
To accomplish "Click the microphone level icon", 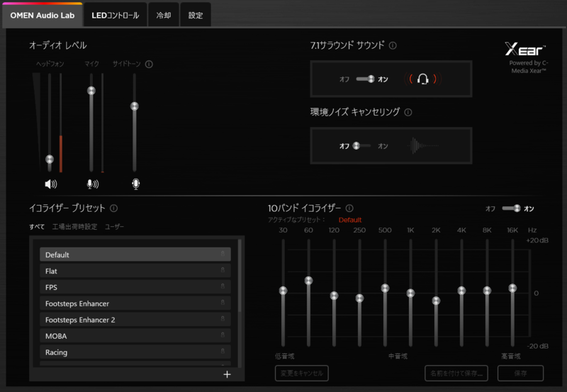I will (x=93, y=184).
